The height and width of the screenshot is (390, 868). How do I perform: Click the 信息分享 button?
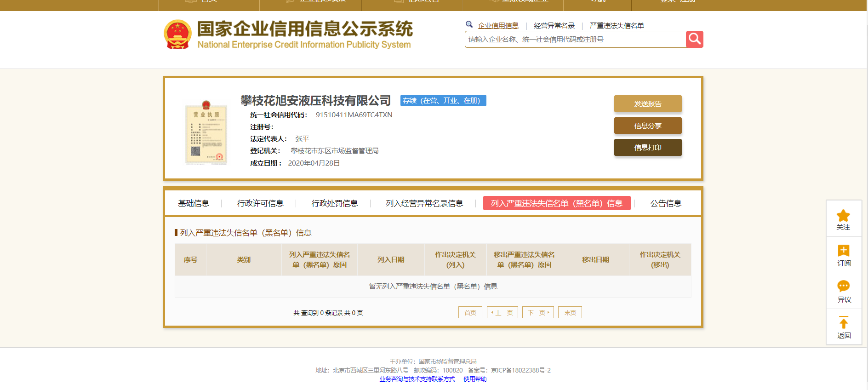[x=648, y=126]
